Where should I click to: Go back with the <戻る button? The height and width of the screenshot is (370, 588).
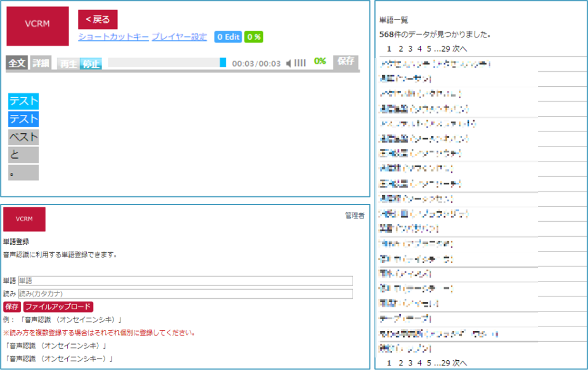(98, 20)
